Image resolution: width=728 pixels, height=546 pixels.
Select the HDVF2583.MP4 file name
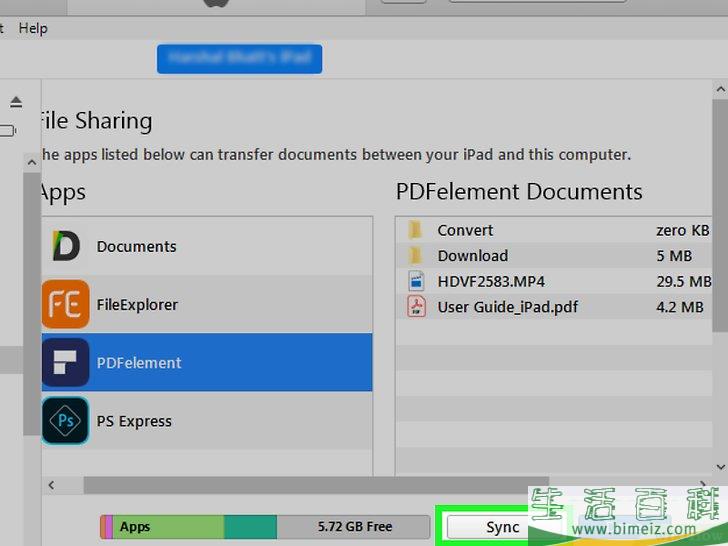pyautogui.click(x=491, y=282)
